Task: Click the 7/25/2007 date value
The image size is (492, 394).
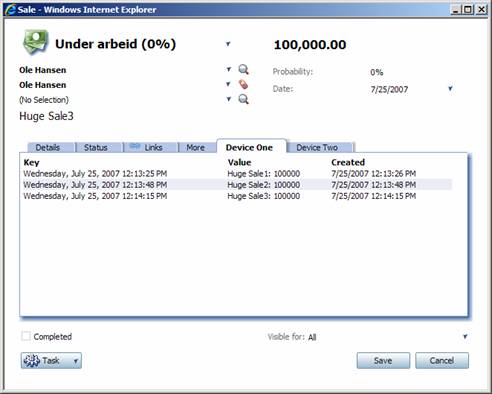Action: point(389,89)
